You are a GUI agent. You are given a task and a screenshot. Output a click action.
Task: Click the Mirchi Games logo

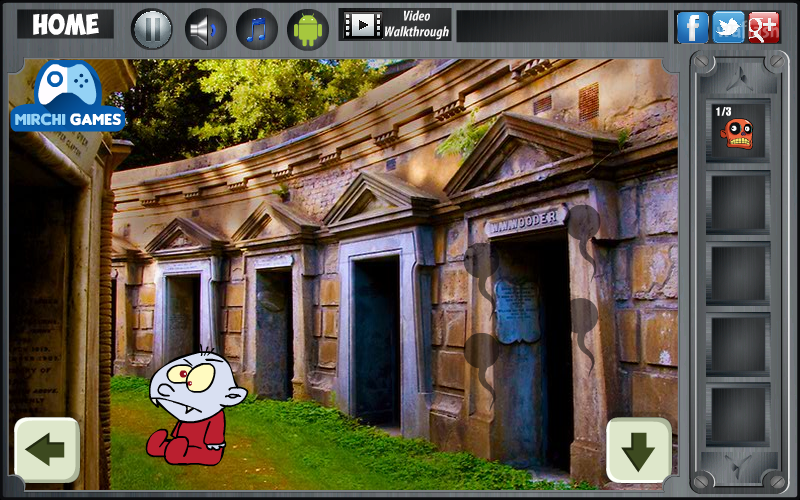point(68,96)
